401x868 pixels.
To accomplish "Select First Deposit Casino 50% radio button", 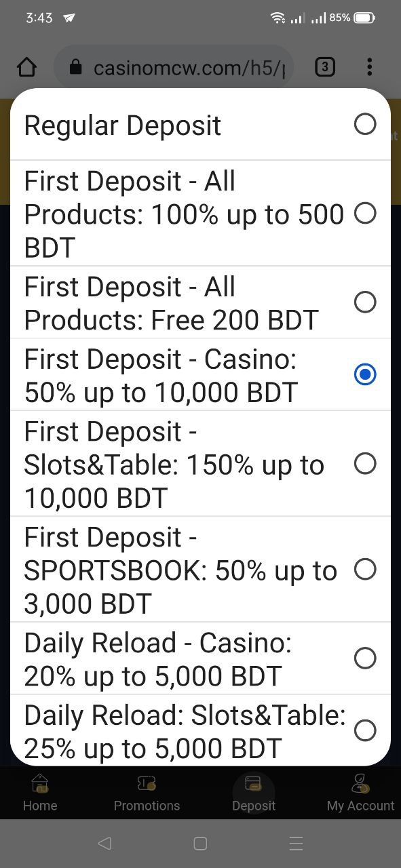I will click(x=365, y=374).
